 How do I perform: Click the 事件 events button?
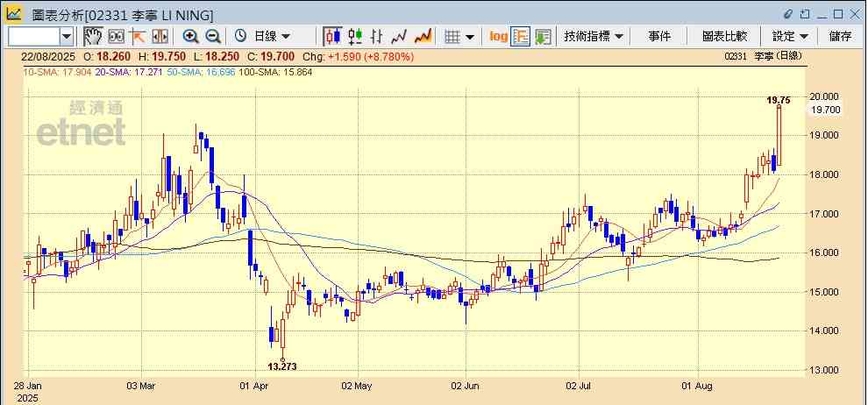coord(659,37)
